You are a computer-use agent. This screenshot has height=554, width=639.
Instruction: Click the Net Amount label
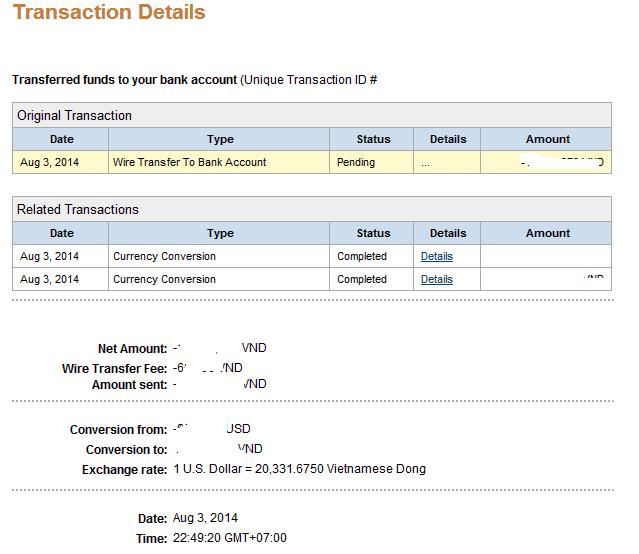pyautogui.click(x=132, y=349)
